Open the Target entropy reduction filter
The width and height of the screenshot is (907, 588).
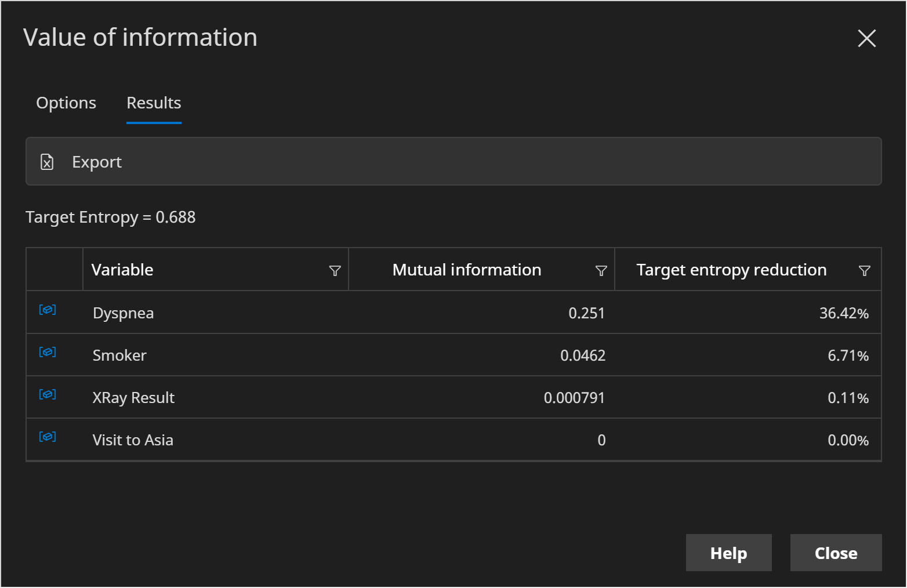[864, 271]
